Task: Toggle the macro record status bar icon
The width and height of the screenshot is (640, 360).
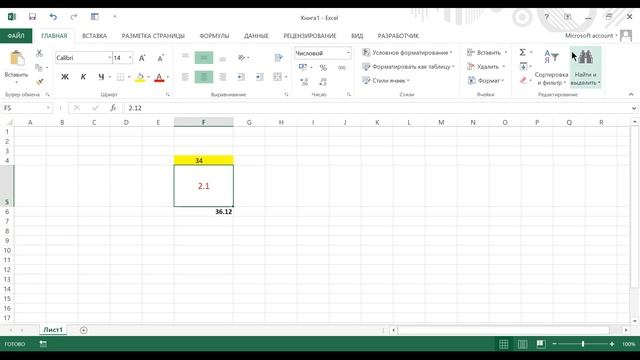Action: point(43,344)
